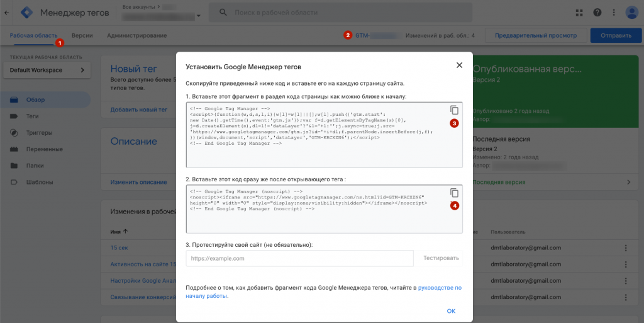The height and width of the screenshot is (323, 644).
Task: Open row menu for 15 сек
Action: [626, 248]
